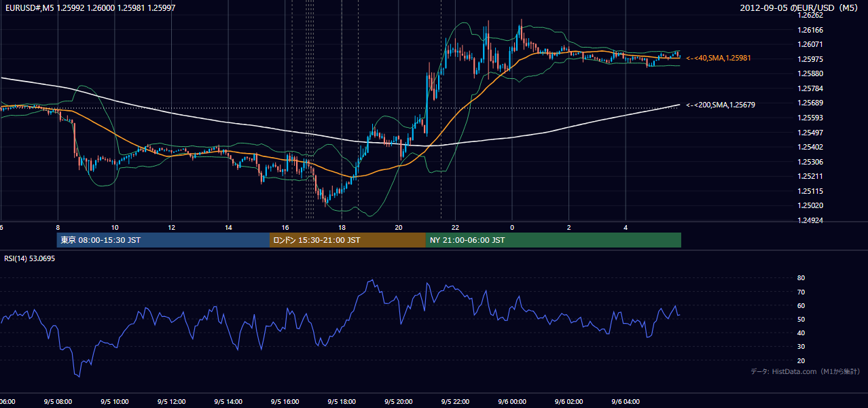Click the 9/6 04:00 bottom timeline label
Image resolution: width=868 pixels, height=408 pixels.
point(626,402)
